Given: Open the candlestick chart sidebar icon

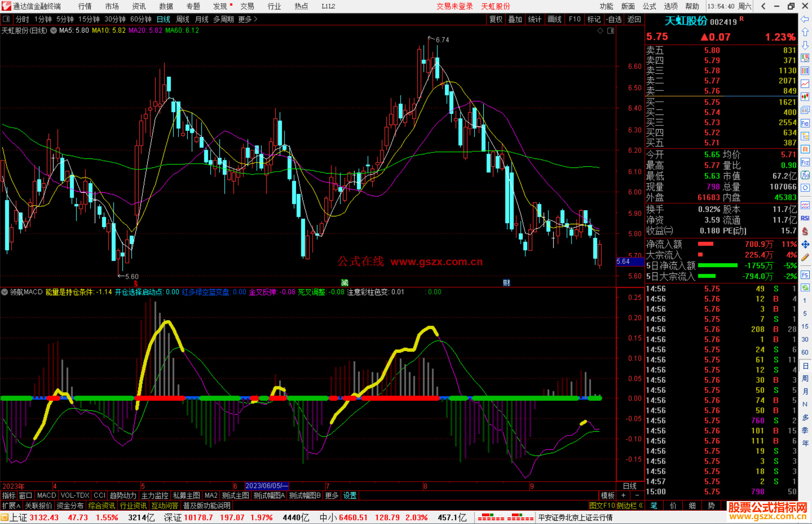Looking at the screenshot, I should [805, 97].
